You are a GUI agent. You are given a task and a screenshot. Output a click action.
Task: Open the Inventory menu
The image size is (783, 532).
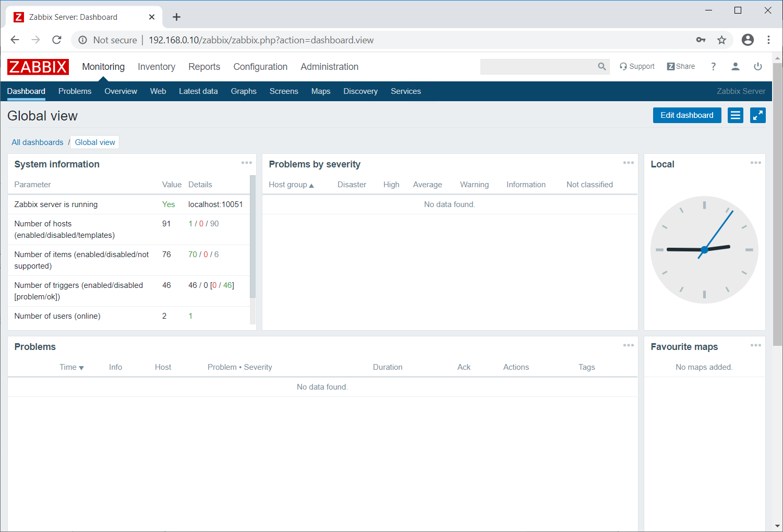point(156,67)
